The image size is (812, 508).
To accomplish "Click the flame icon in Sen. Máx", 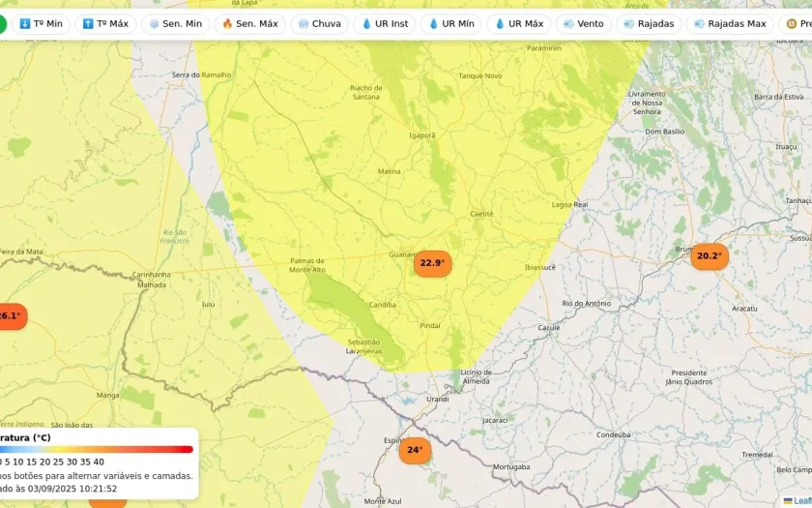I will (227, 24).
